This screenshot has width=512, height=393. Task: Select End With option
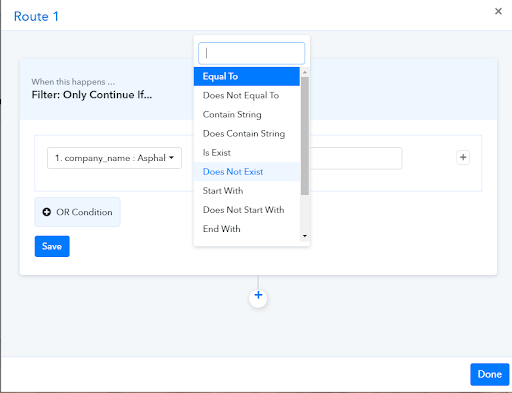point(247,229)
